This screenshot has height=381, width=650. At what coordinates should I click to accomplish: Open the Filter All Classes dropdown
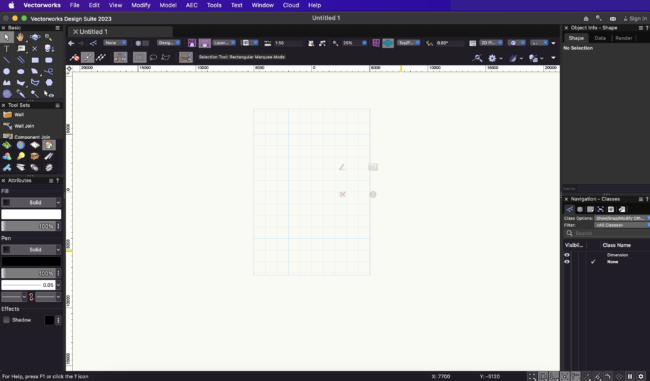tap(622, 225)
